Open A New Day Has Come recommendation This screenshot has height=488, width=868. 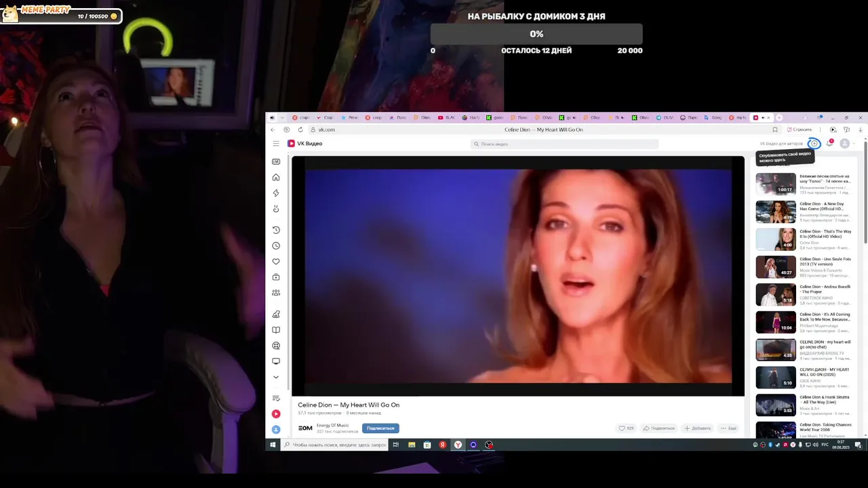(804, 211)
